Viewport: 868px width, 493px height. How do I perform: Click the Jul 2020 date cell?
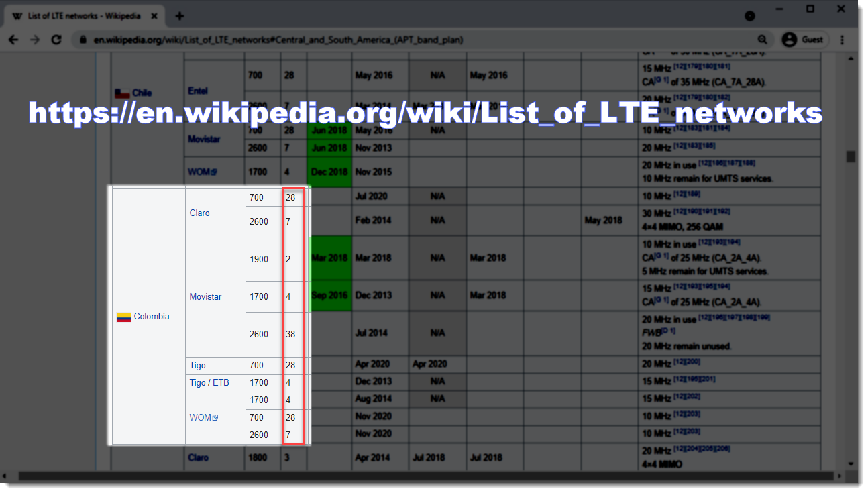[x=380, y=197]
